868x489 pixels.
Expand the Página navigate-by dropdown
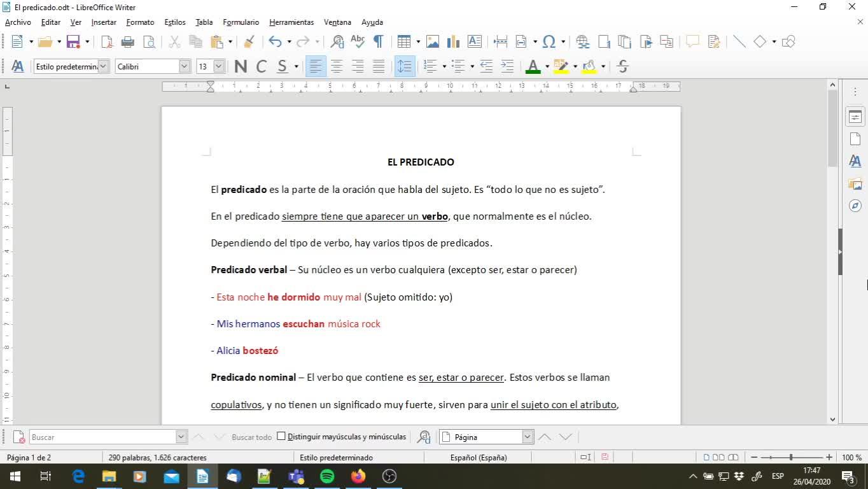point(527,437)
